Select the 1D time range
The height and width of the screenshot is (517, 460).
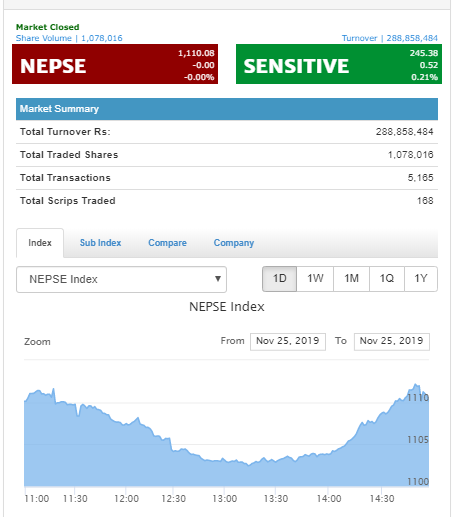(x=279, y=279)
